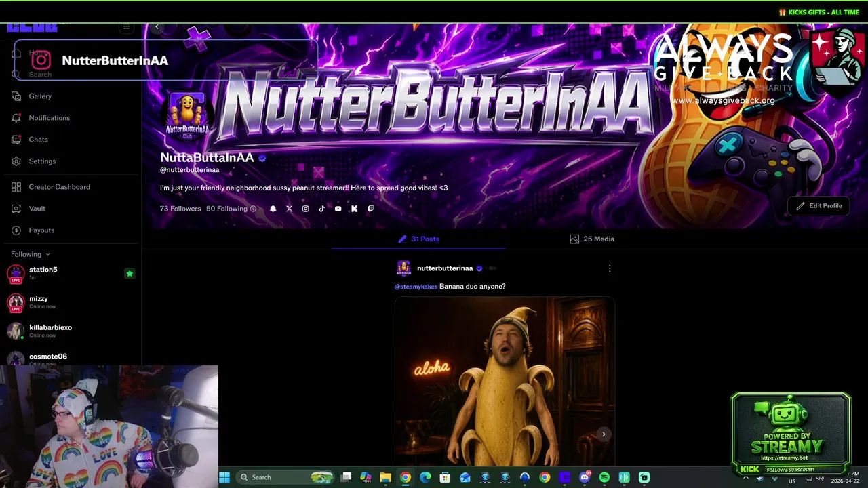The width and height of the screenshot is (868, 488).
Task: Open Discord from the taskbar
Action: pyautogui.click(x=585, y=477)
